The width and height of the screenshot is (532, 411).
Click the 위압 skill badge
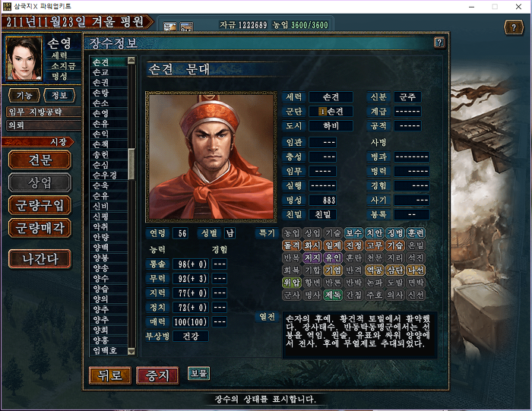(292, 283)
